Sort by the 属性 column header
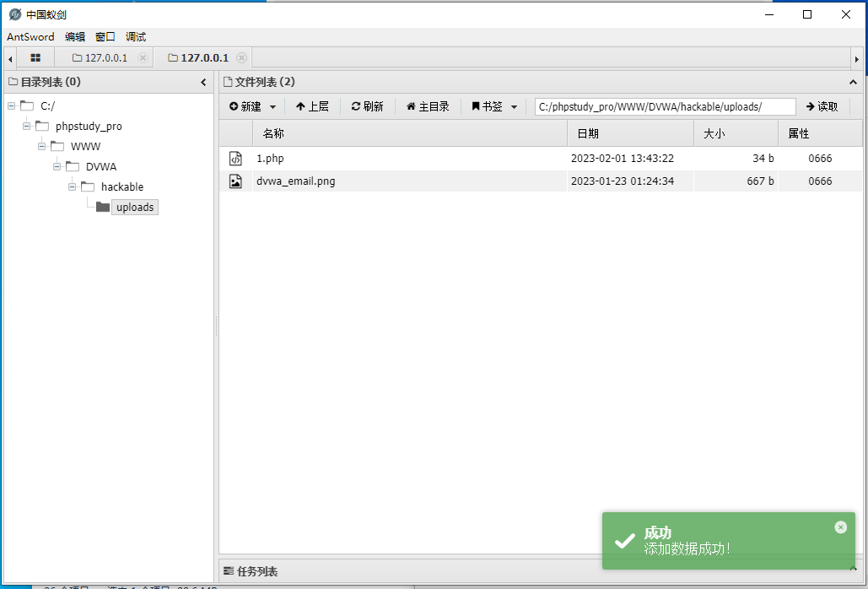Viewport: 868px width, 589px height. click(821, 133)
